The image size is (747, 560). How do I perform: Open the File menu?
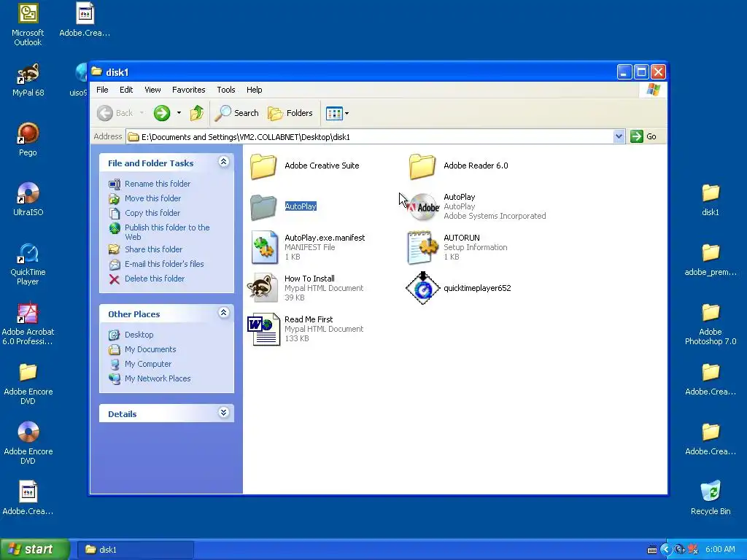click(102, 90)
